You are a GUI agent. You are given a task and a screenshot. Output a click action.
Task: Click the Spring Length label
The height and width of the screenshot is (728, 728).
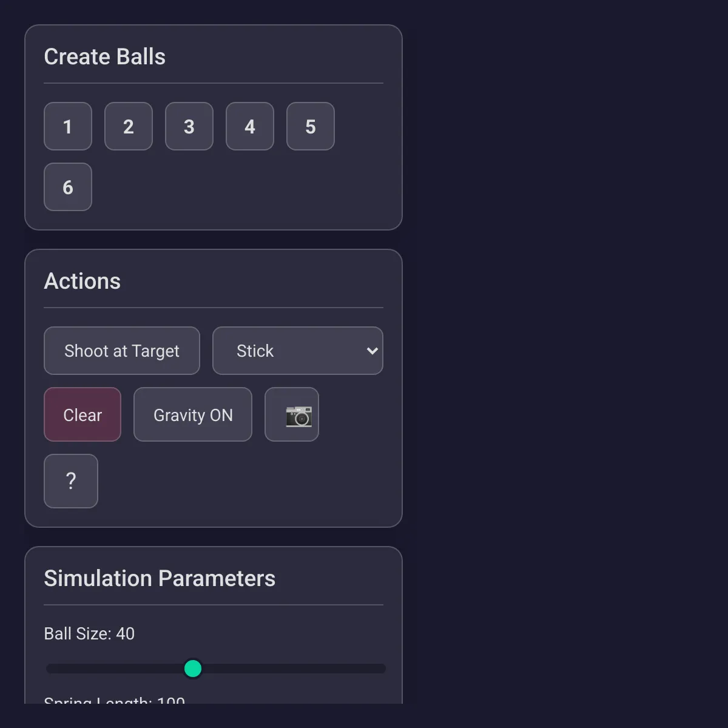point(113,701)
